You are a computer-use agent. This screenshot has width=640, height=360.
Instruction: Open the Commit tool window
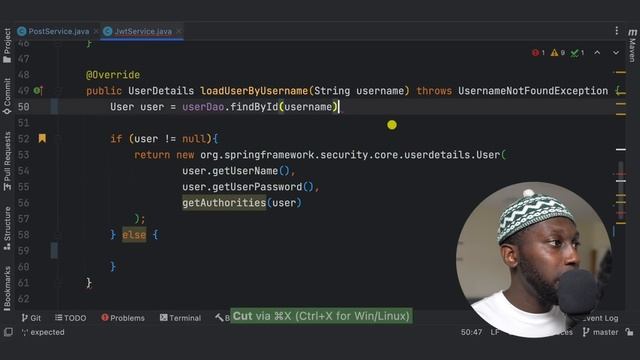pyautogui.click(x=7, y=96)
